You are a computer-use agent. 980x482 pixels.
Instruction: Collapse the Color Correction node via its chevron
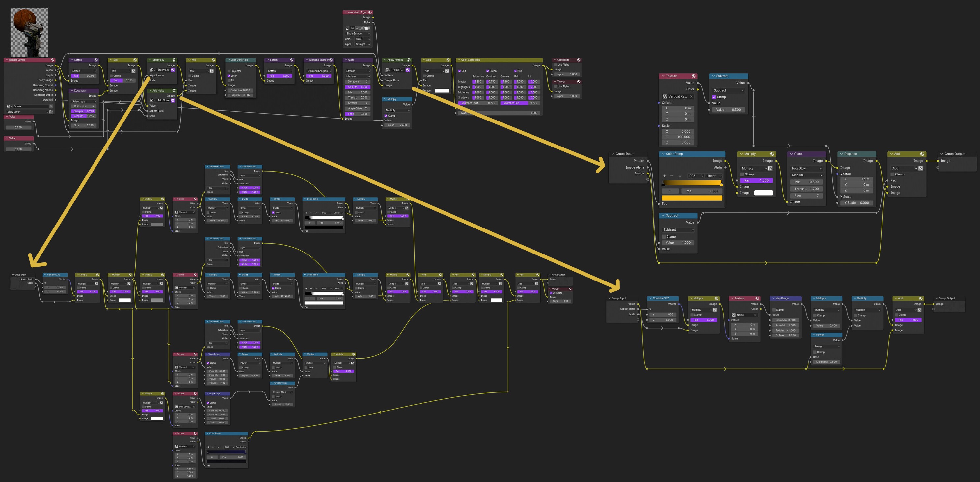pos(459,60)
